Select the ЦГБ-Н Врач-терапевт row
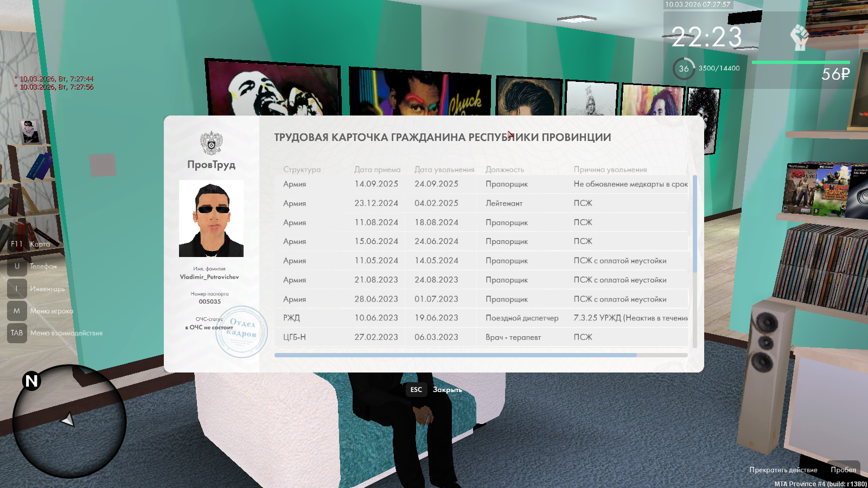This screenshot has height=488, width=868. tap(483, 337)
